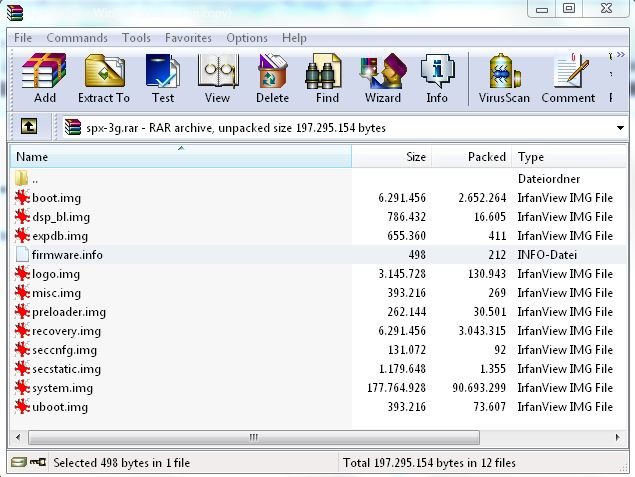Viewport: 635px width, 477px height.
Task: Open the Favorites menu
Action: point(188,38)
